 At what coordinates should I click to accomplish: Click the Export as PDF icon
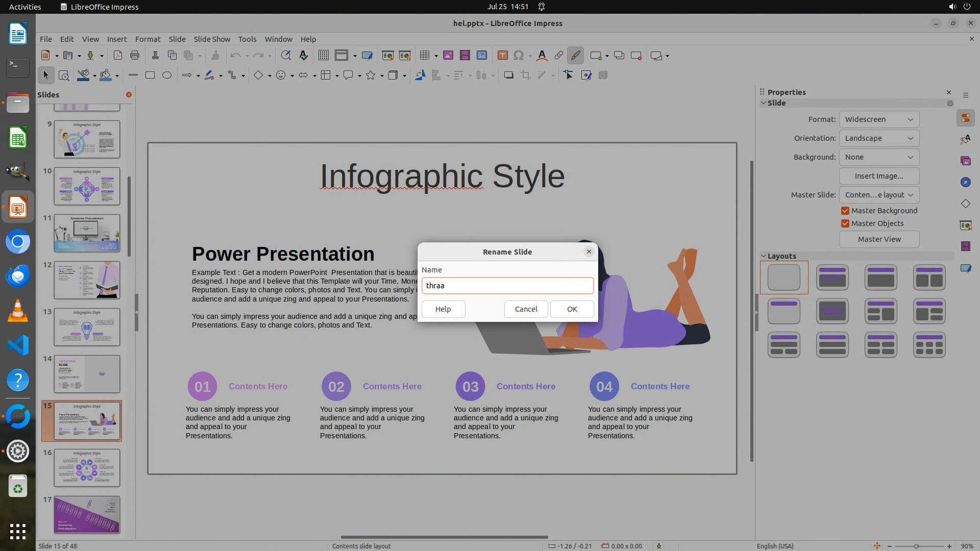[118, 56]
